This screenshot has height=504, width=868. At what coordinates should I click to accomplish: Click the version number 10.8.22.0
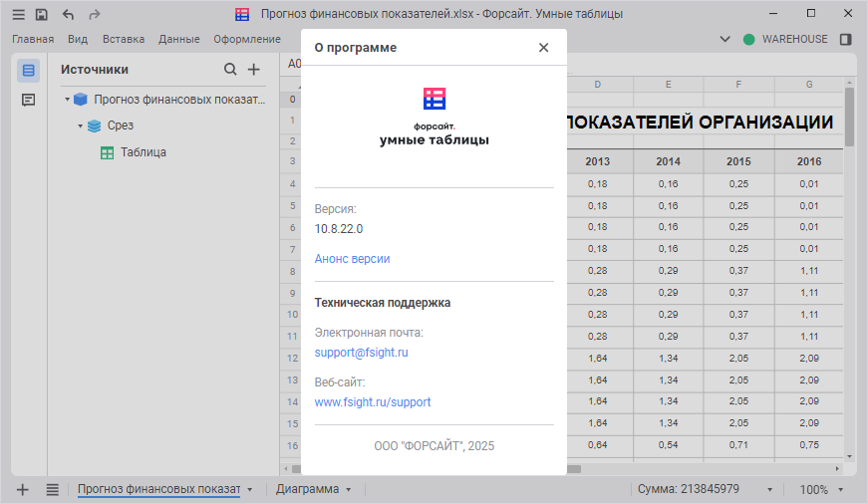(x=339, y=229)
